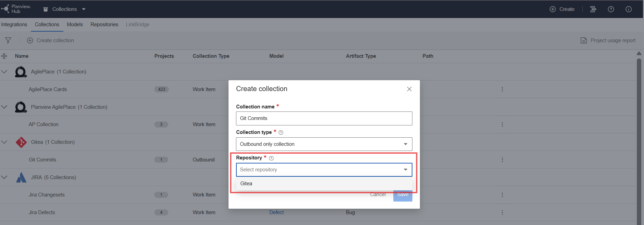Click the 4 projects badge for Jira Defects

tap(161, 212)
